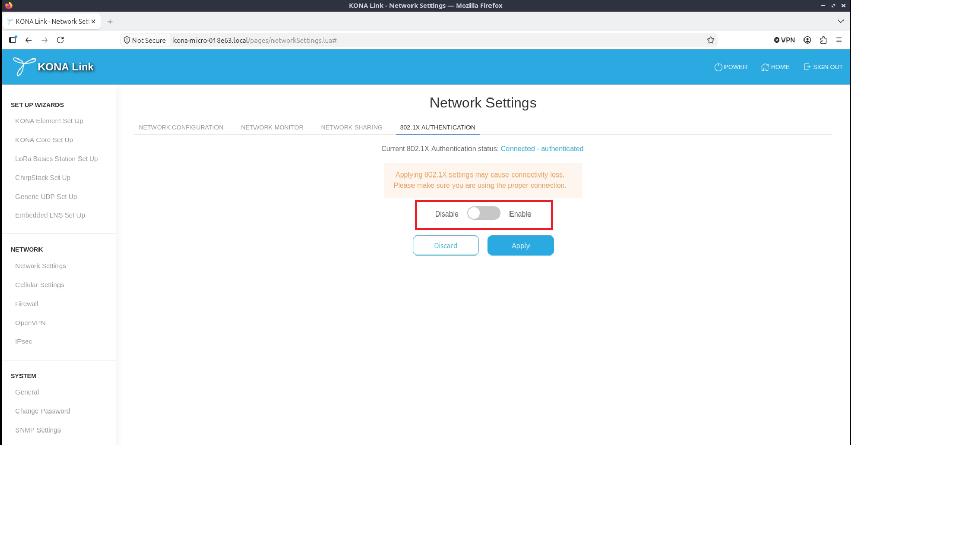
Task: Switch to NETWORK MONITOR tab
Action: tap(272, 128)
